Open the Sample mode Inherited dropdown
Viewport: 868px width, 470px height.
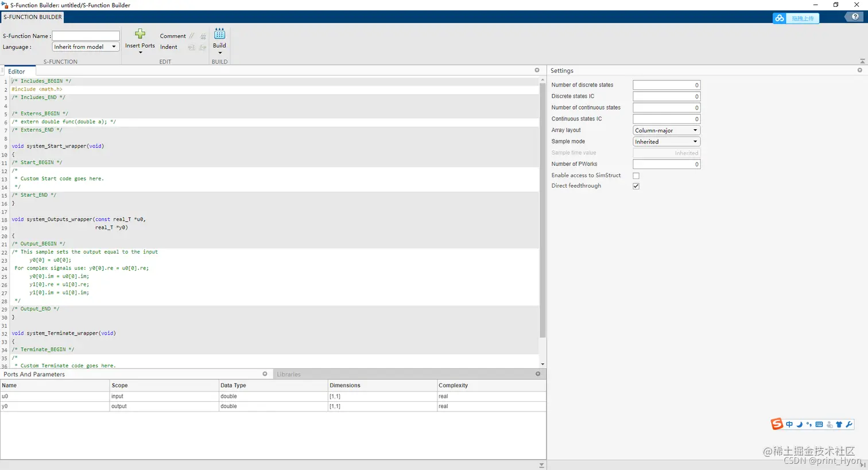[x=666, y=142]
